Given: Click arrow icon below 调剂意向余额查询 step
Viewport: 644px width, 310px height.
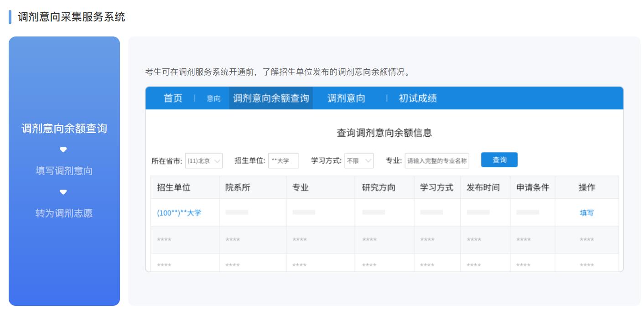Looking at the screenshot, I should [x=63, y=150].
